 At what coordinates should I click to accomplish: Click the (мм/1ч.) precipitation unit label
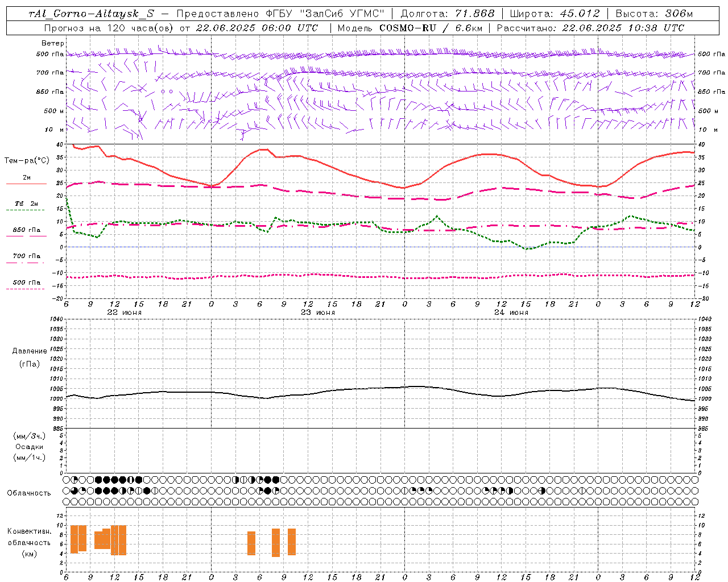coord(30,458)
